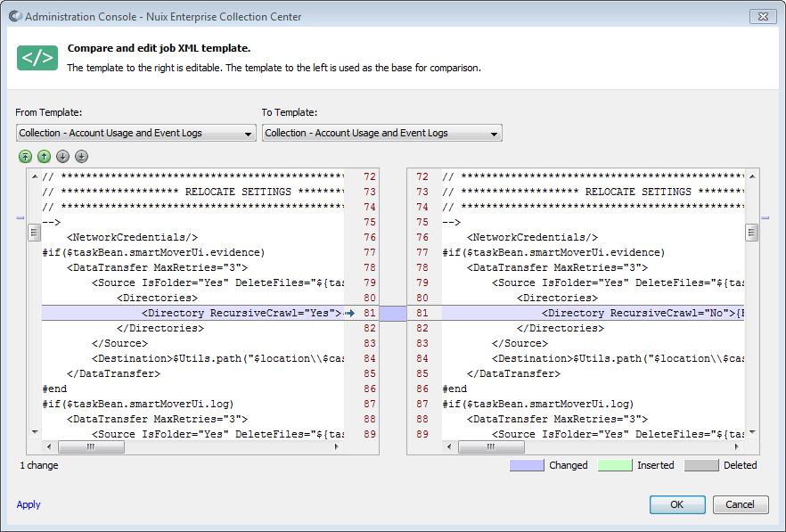Image resolution: width=786 pixels, height=532 pixels.
Task: Click </Source> line in right pane
Action: [520, 343]
